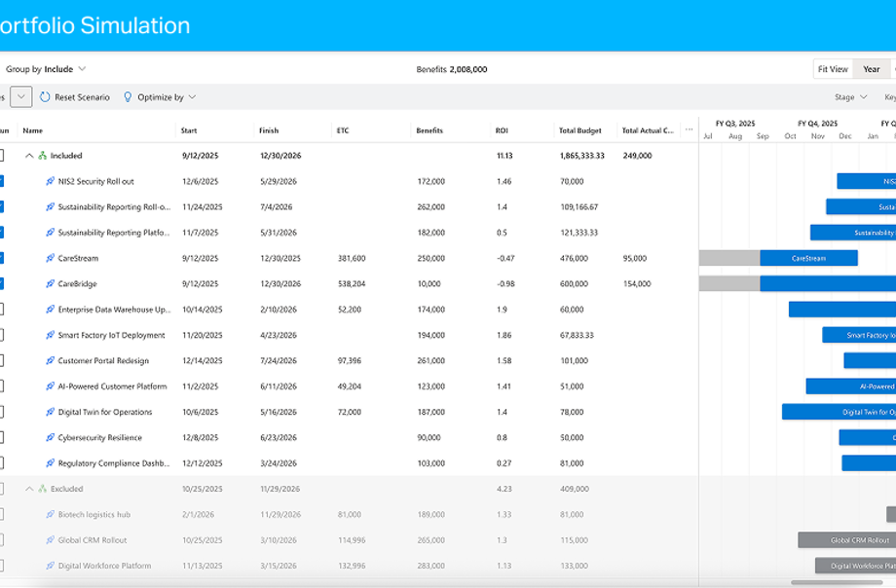The width and height of the screenshot is (896, 588).
Task: Collapse the Included group rows
Action: pyautogui.click(x=29, y=156)
